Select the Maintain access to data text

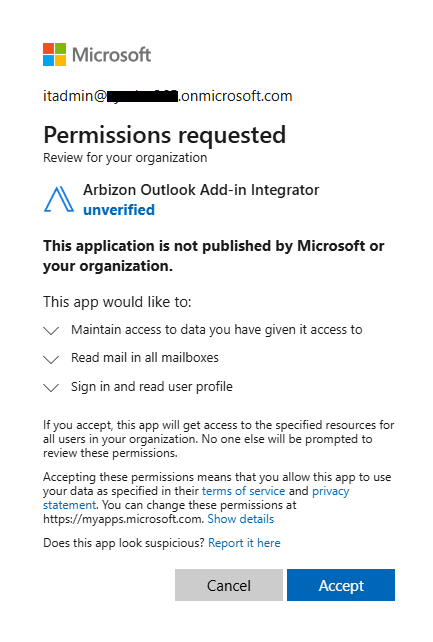coord(217,330)
